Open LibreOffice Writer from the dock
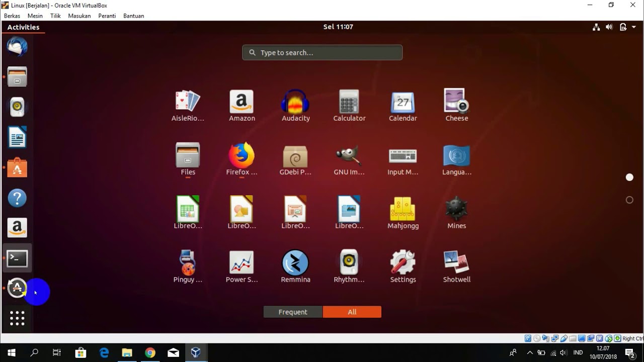Screen dimensions: 644x362 pyautogui.click(x=17, y=137)
